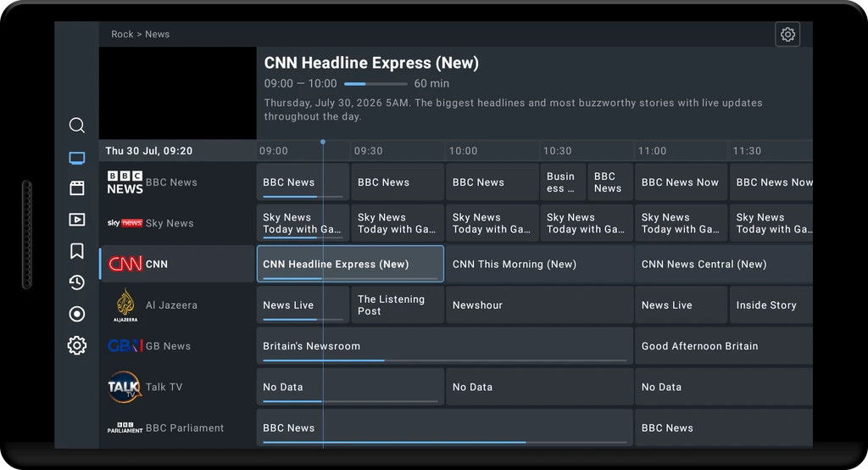The width and height of the screenshot is (868, 470).
Task: Select Al Jazeera News Live at 09:00
Action: (303, 305)
